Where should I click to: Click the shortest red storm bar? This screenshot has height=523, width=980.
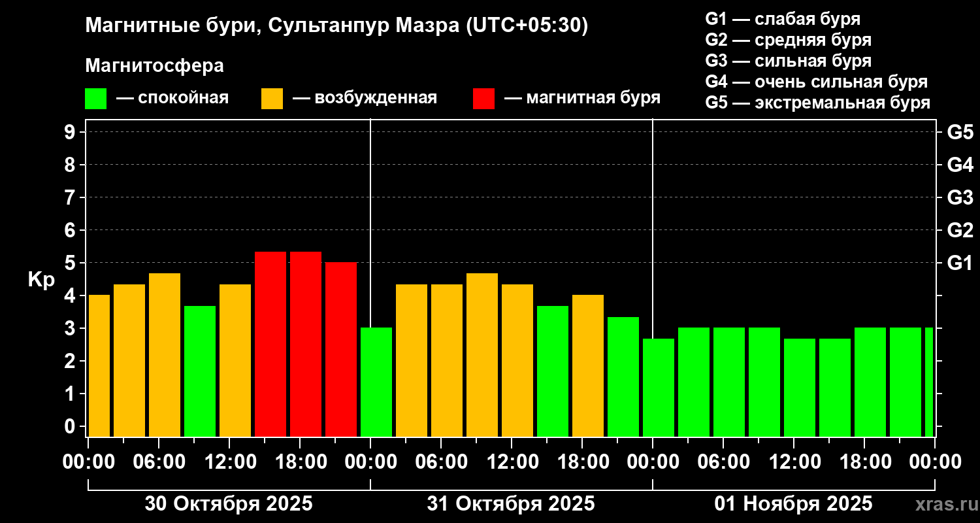click(x=341, y=349)
